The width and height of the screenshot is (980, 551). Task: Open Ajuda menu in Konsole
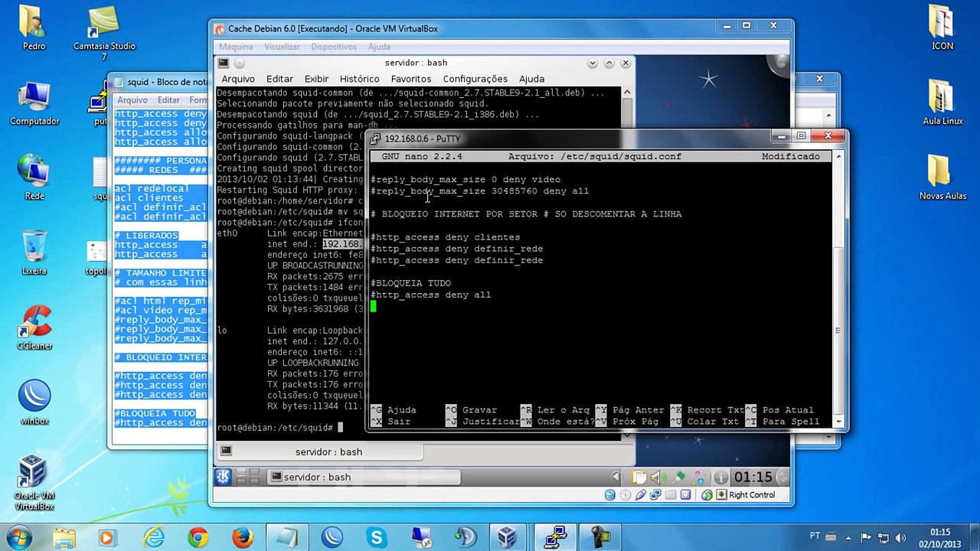tap(531, 79)
